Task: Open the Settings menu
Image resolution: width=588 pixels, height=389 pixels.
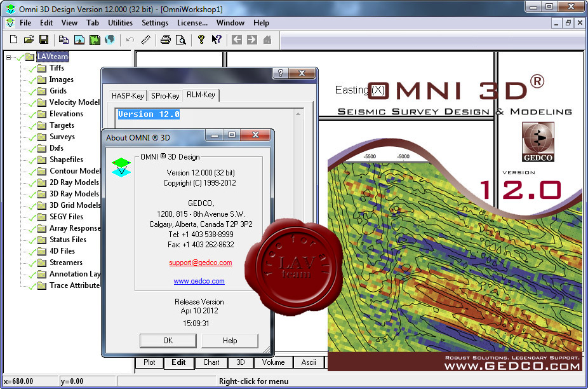Action: [155, 23]
